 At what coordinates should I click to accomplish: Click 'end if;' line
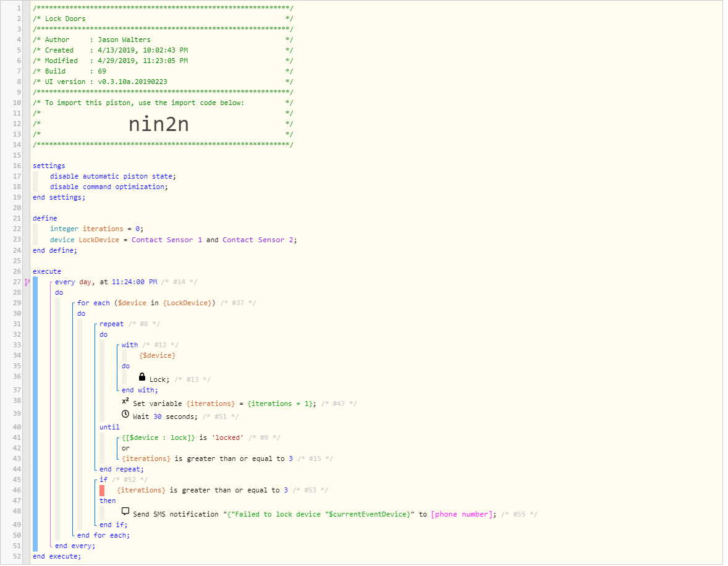(113, 525)
